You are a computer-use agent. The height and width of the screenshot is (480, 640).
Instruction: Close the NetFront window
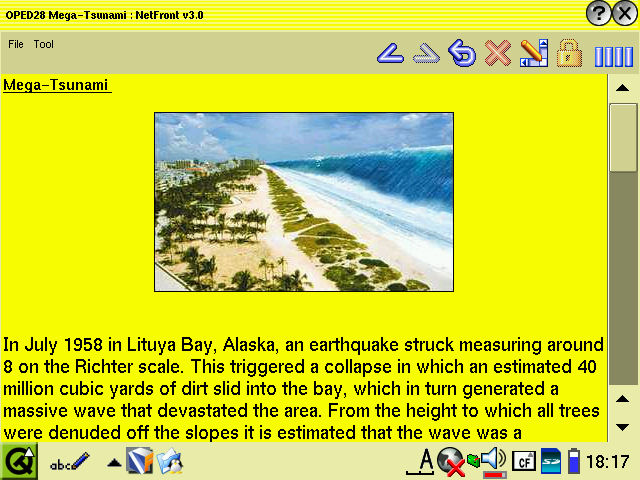pos(625,14)
